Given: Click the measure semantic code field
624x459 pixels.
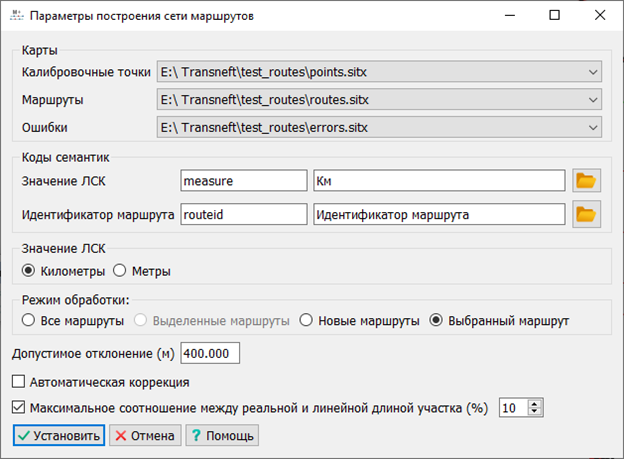Looking at the screenshot, I should pyautogui.click(x=243, y=181).
